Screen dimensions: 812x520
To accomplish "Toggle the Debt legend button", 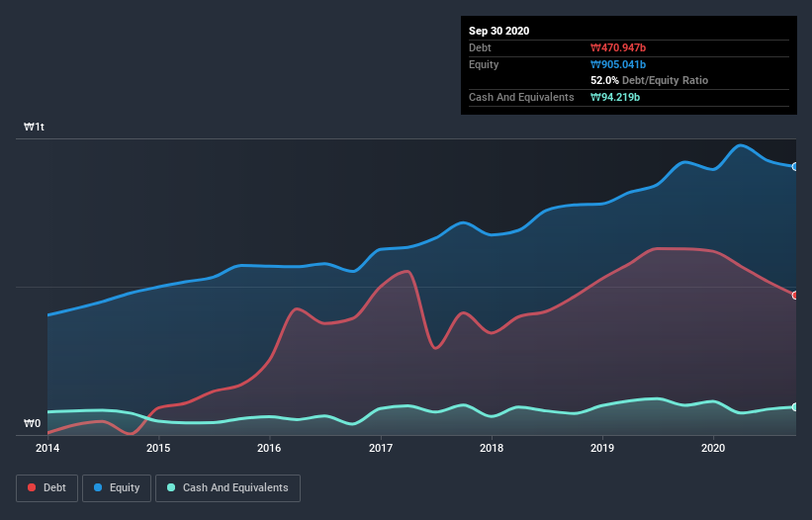I will tap(47, 488).
